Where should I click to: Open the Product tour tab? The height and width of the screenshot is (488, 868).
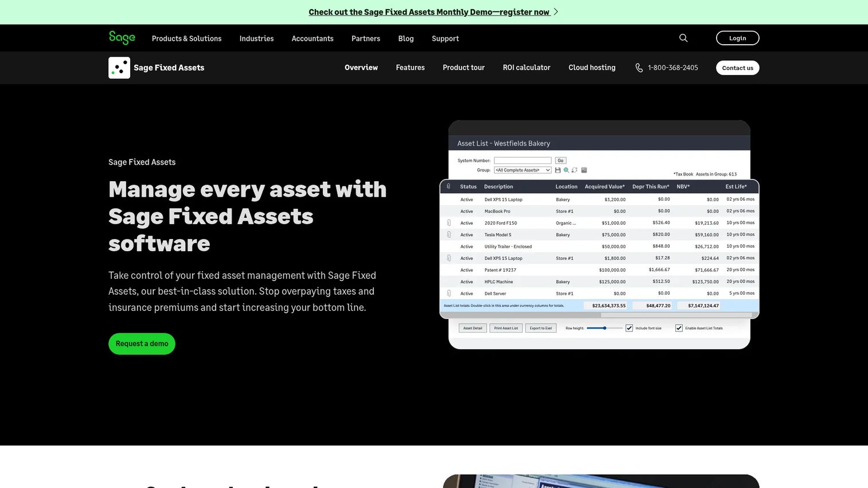pyautogui.click(x=464, y=68)
